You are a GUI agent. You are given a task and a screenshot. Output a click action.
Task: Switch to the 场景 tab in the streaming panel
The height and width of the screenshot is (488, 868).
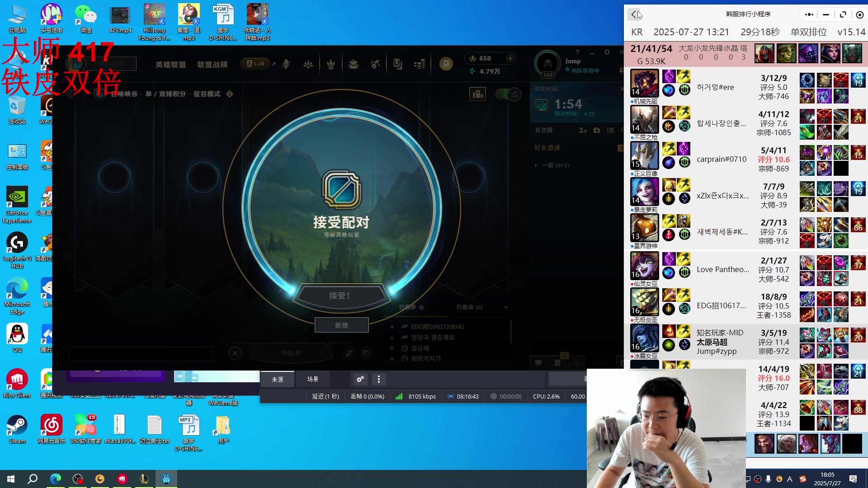pyautogui.click(x=313, y=380)
